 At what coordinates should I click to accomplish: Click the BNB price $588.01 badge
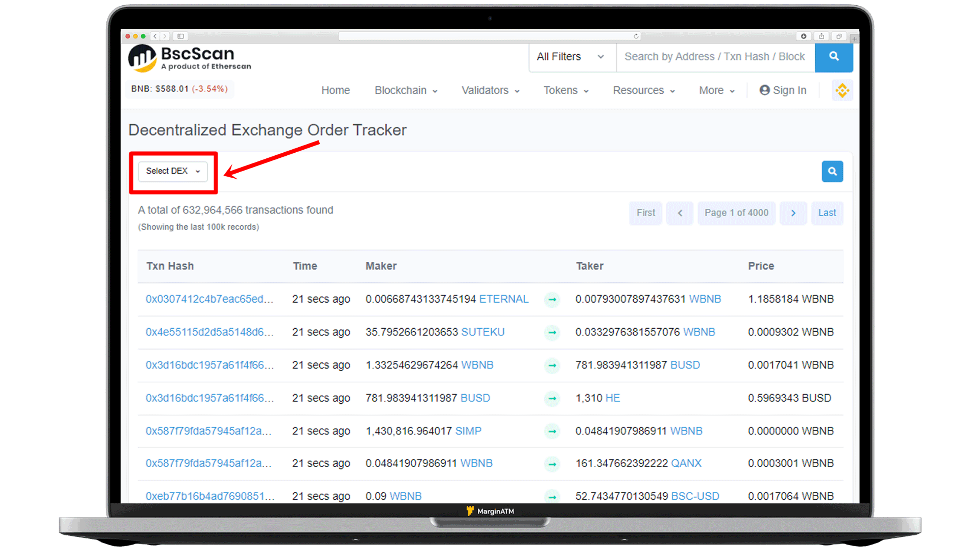tap(179, 89)
